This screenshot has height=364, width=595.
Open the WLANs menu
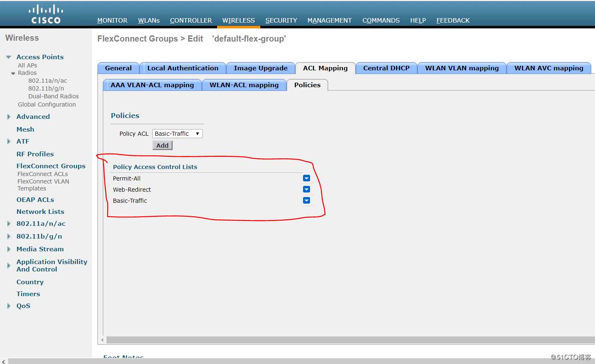point(149,20)
